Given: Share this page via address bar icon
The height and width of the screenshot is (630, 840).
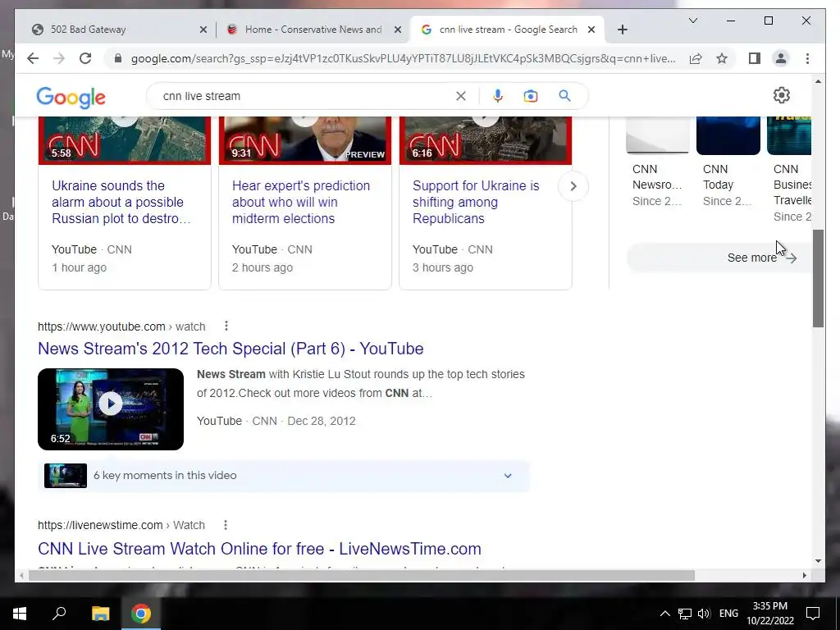Looking at the screenshot, I should click(696, 58).
